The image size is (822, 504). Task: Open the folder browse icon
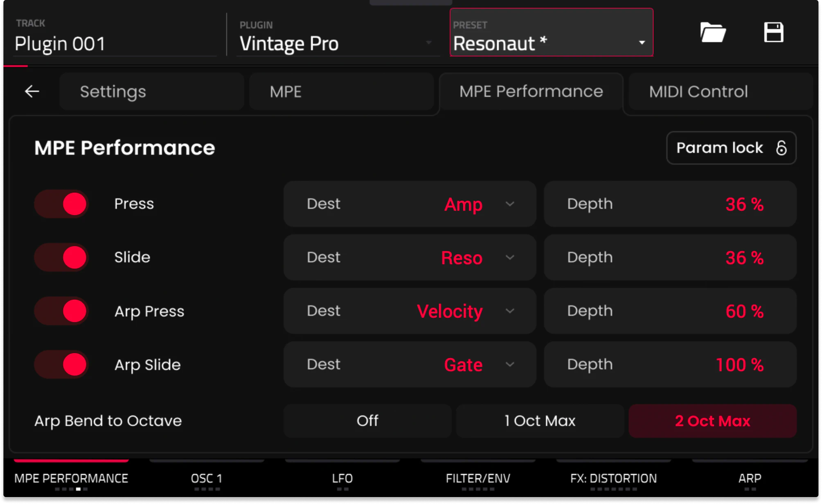[713, 33]
